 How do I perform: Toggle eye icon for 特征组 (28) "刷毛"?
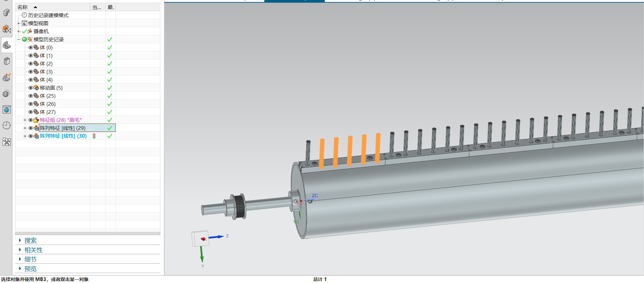pos(31,120)
